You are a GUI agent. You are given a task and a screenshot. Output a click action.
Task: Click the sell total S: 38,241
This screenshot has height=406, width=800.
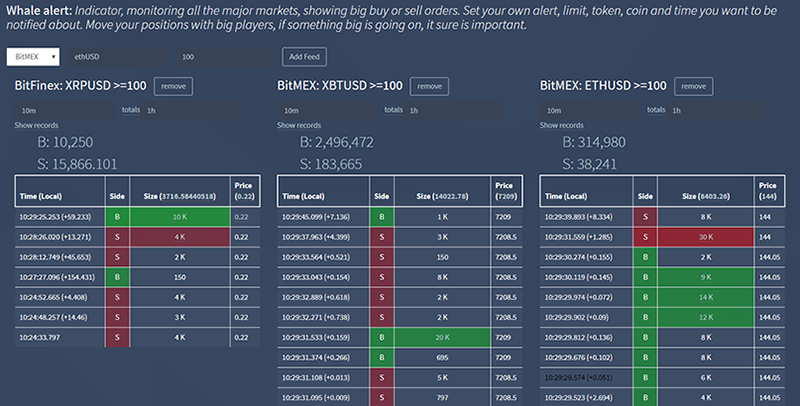point(589,164)
